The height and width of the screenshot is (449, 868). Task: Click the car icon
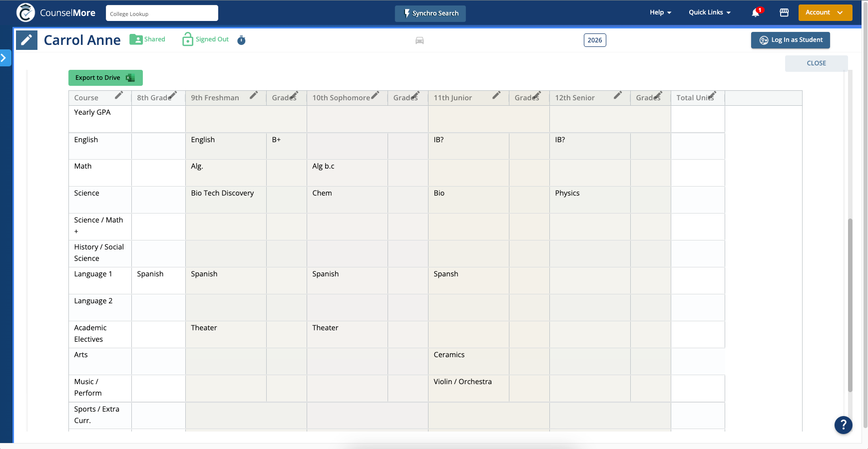click(x=420, y=40)
